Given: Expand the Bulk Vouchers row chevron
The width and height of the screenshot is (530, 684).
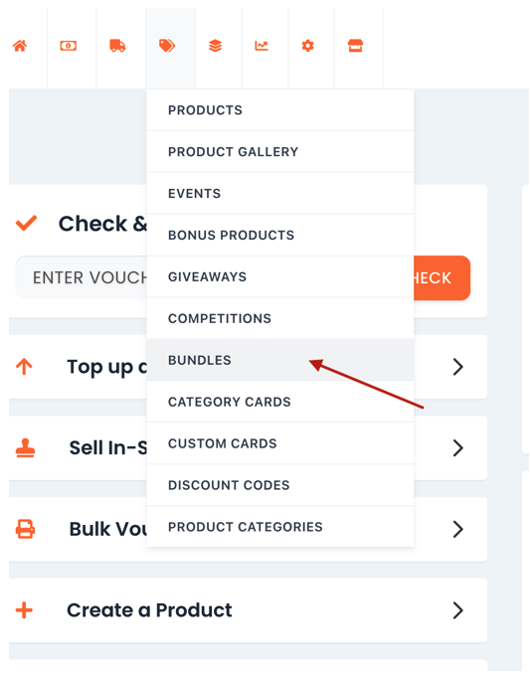Looking at the screenshot, I should coord(458,529).
